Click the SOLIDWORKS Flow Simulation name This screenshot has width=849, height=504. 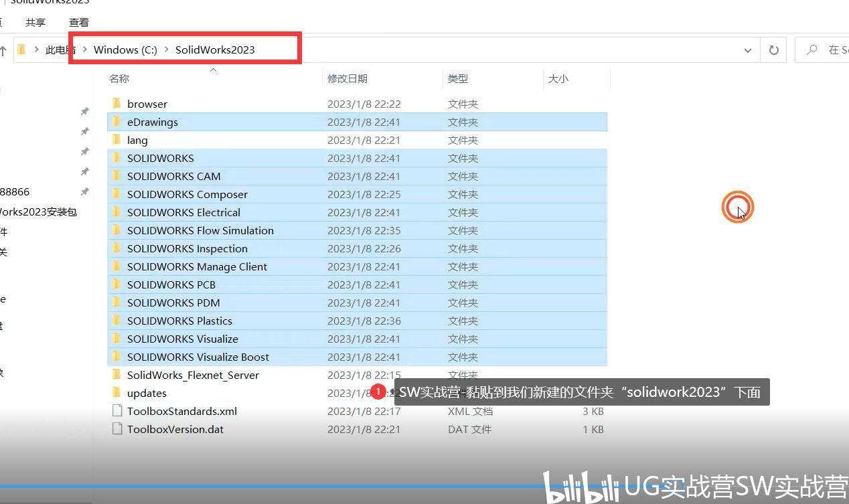pos(201,230)
